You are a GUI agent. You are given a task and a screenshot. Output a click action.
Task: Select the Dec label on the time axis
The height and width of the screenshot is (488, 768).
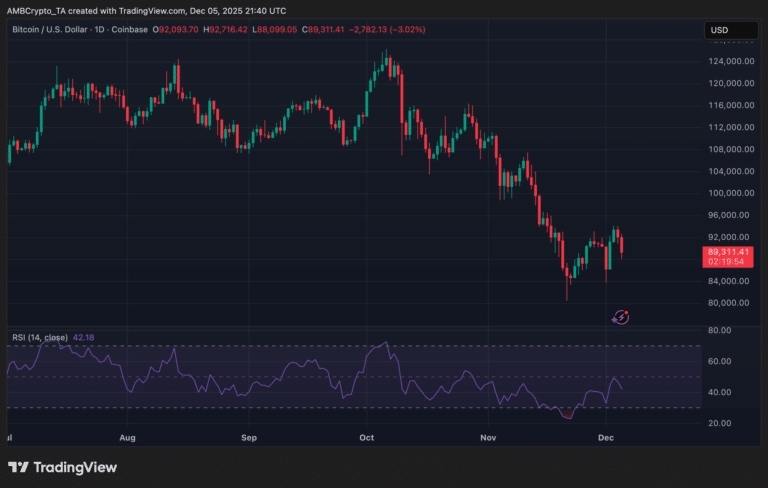pos(607,438)
